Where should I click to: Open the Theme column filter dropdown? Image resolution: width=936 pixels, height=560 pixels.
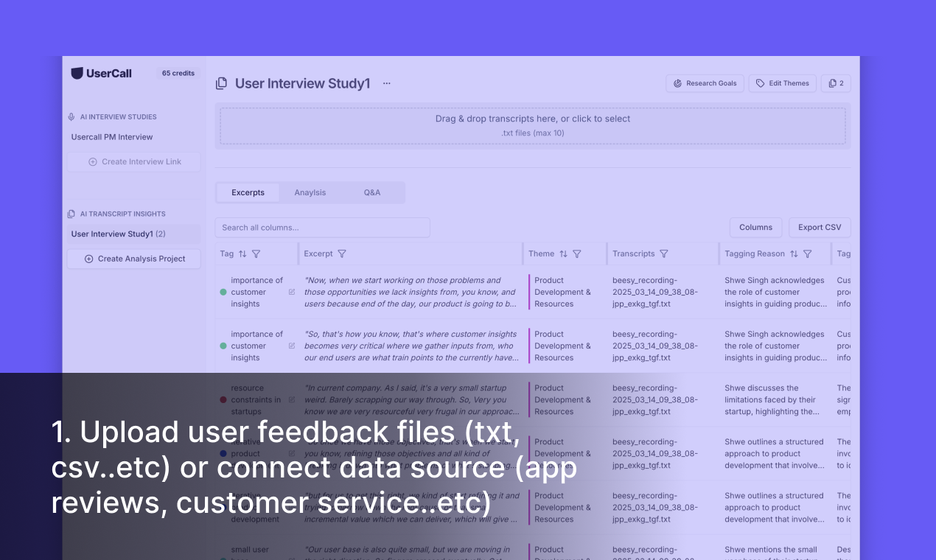[576, 253]
